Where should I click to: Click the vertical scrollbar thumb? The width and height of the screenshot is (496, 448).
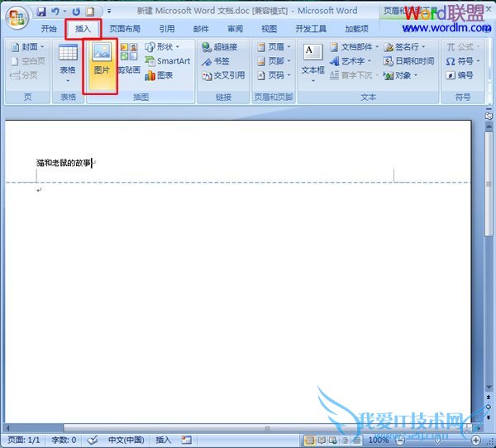point(489,183)
